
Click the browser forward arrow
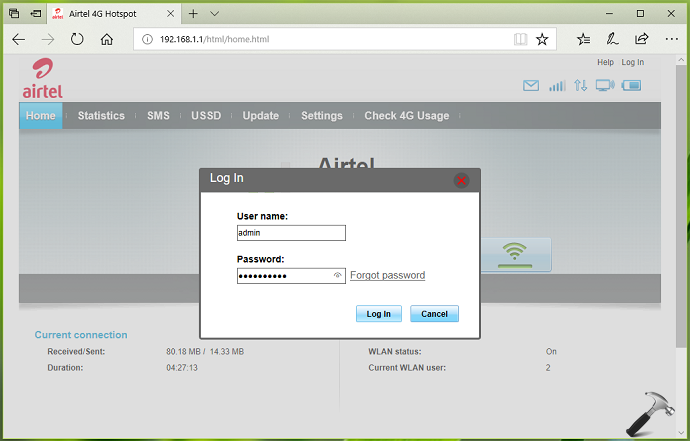pos(48,39)
